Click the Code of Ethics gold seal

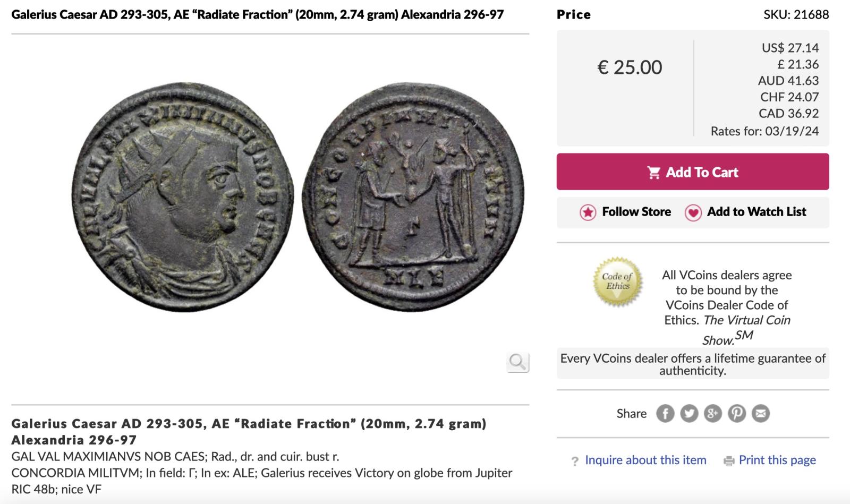coord(617,281)
